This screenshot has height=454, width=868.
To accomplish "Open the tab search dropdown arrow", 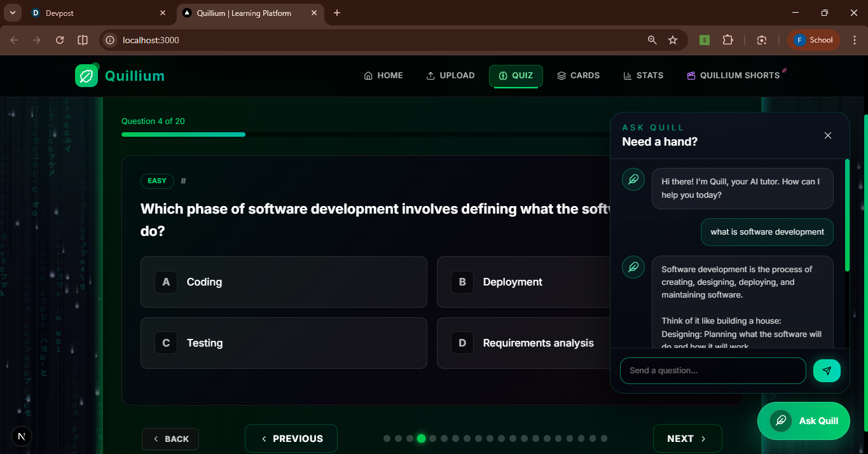I will coord(12,13).
